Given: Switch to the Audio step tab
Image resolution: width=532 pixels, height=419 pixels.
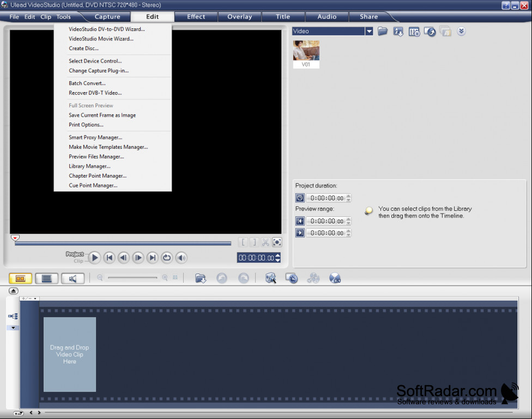Looking at the screenshot, I should pyautogui.click(x=327, y=17).
